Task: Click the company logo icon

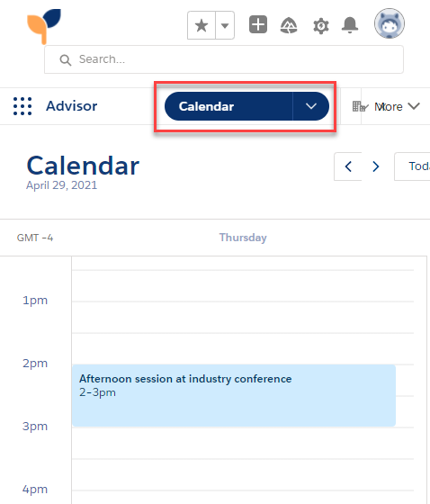Action: tap(44, 26)
